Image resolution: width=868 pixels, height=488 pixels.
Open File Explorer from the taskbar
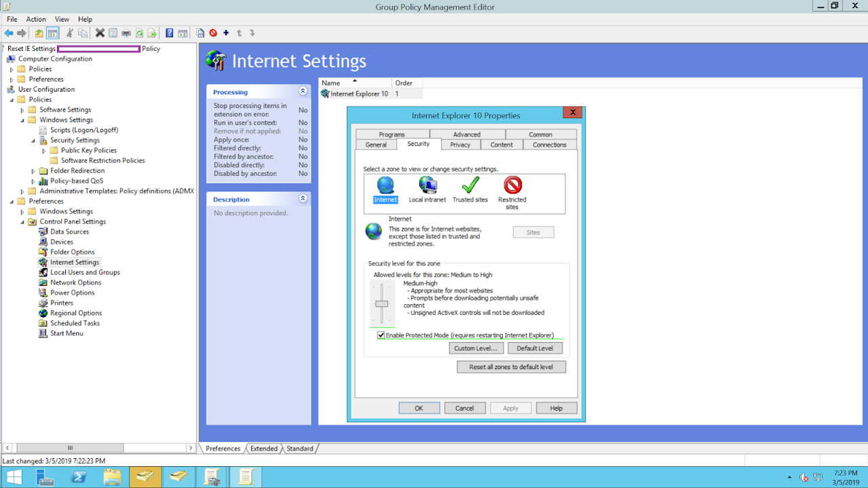[112, 477]
